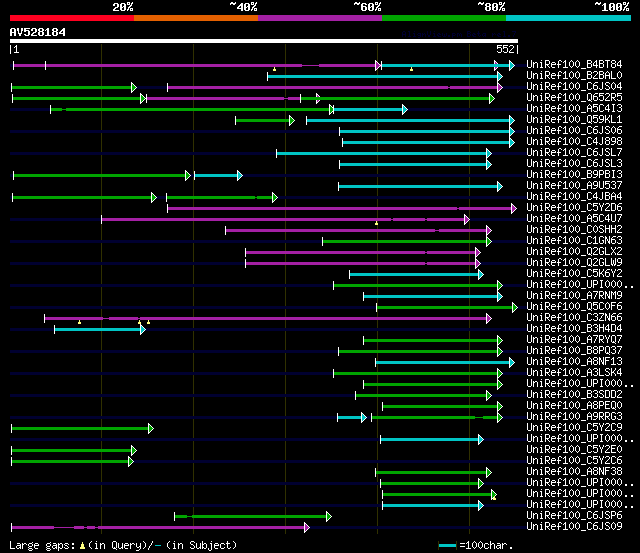The image size is (640, 553).
Task: Select the UniRef100_C6JS09 label
Action: point(574,527)
